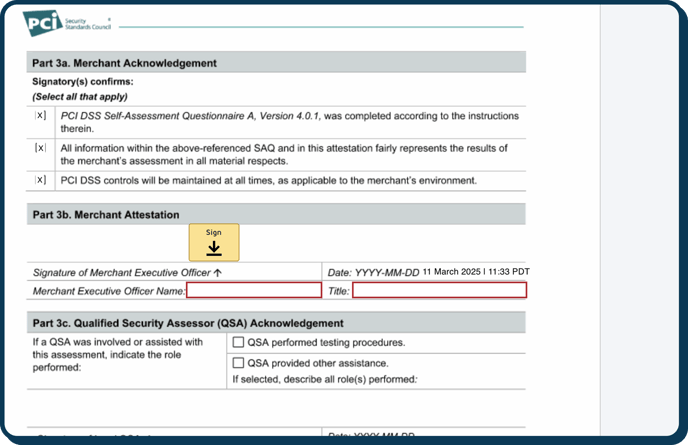Click 'If selected, describe all role(s) performed:' text
The image size is (688, 445).
325,379
